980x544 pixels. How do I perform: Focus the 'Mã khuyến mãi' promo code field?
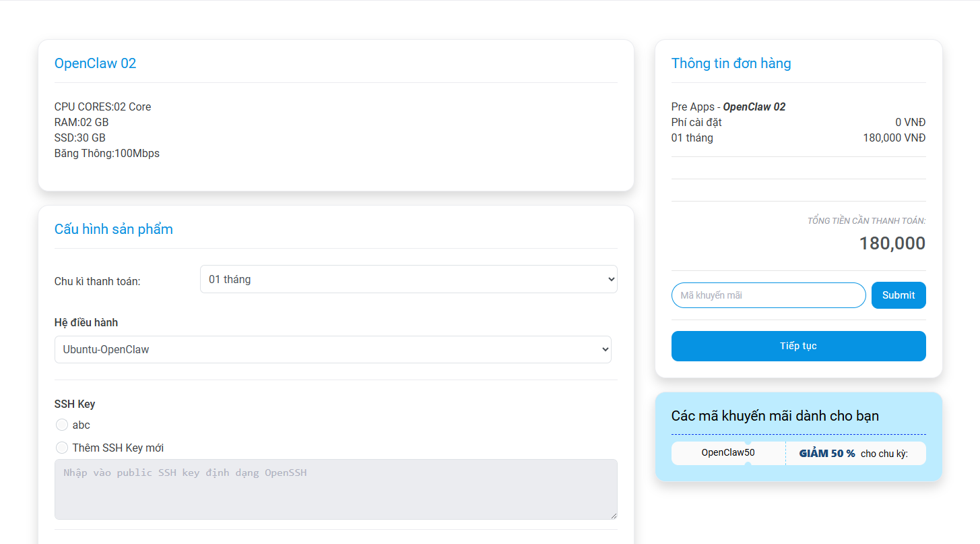coord(768,295)
